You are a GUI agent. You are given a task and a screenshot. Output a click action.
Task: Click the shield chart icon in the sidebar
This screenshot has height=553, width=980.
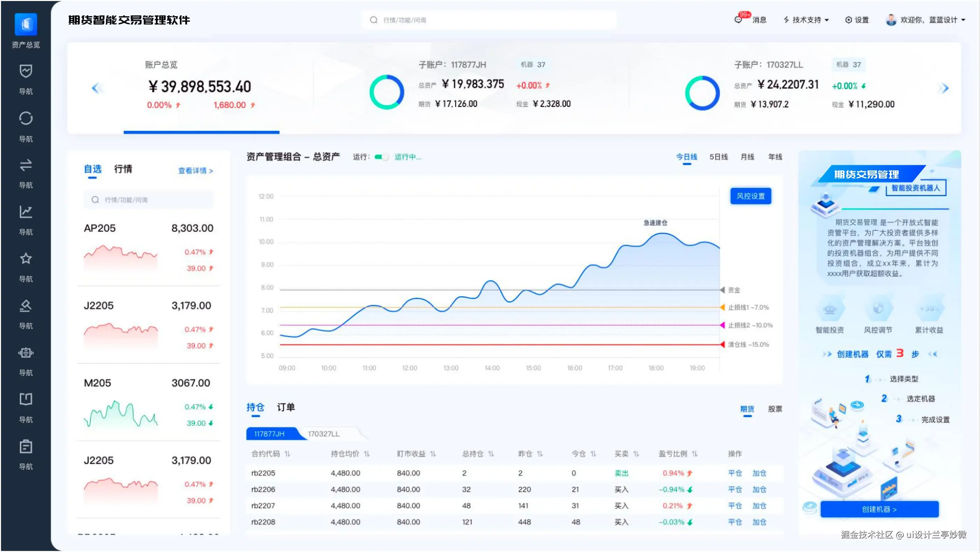[26, 71]
